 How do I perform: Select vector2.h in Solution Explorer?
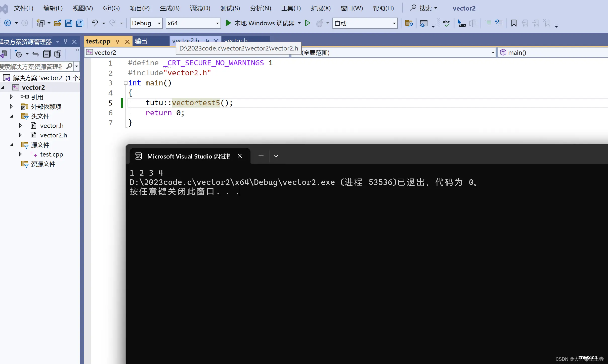point(53,135)
